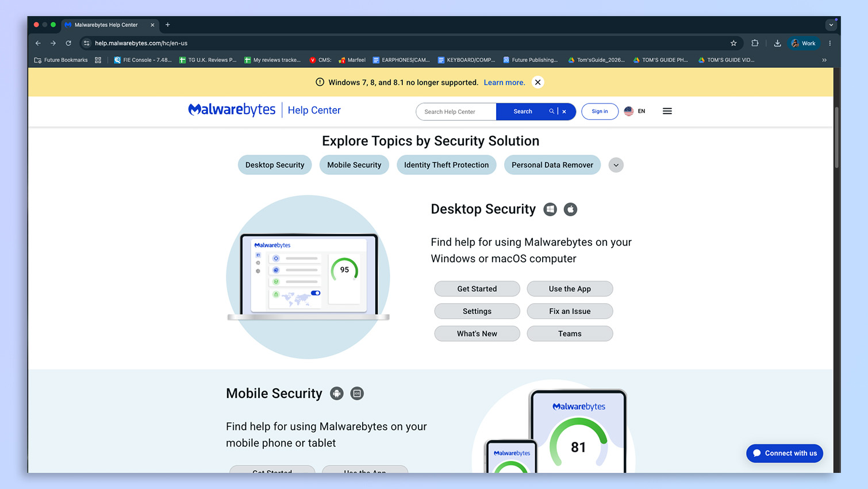Open the hamburger menu
This screenshot has height=489, width=868.
click(667, 111)
